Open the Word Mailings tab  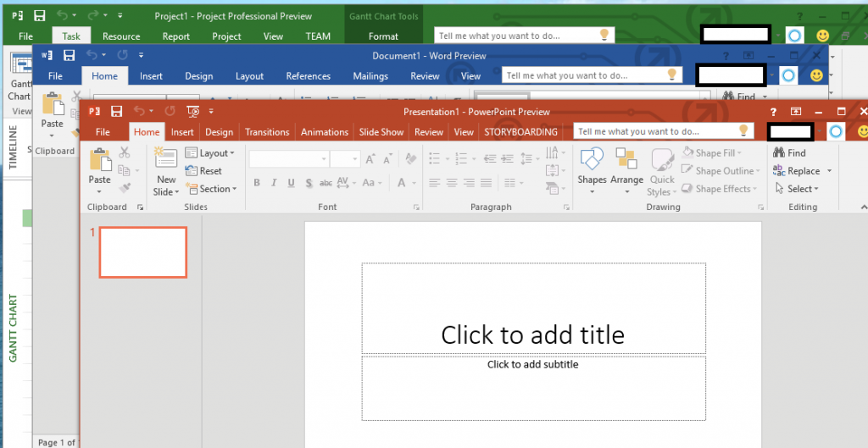[x=370, y=75]
